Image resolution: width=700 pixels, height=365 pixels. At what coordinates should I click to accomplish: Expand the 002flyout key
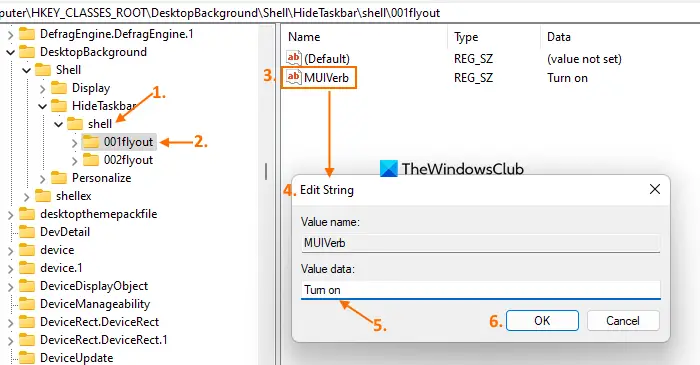tap(75, 161)
